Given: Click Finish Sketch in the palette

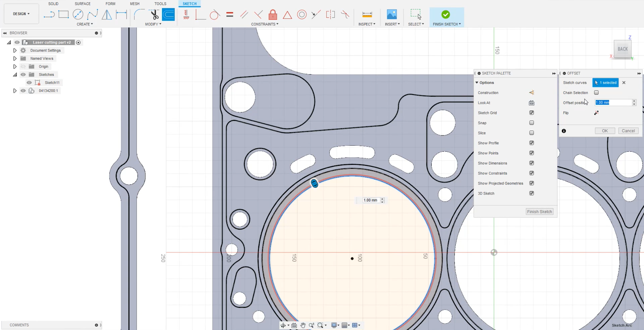Looking at the screenshot, I should [x=539, y=211].
